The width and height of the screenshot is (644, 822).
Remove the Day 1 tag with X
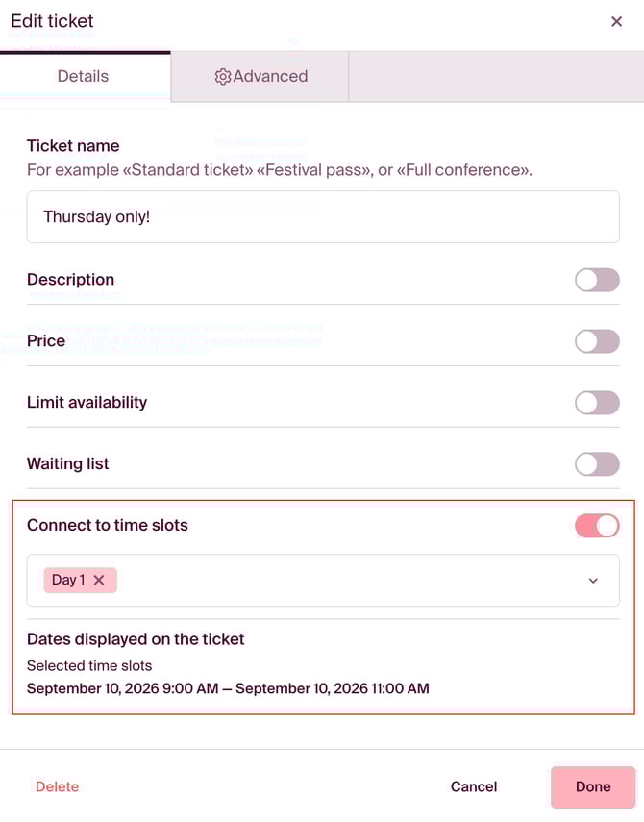(x=99, y=580)
